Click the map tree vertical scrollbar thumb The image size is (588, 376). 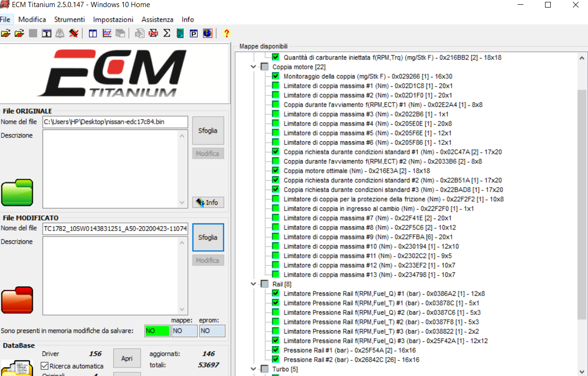pyautogui.click(x=582, y=205)
